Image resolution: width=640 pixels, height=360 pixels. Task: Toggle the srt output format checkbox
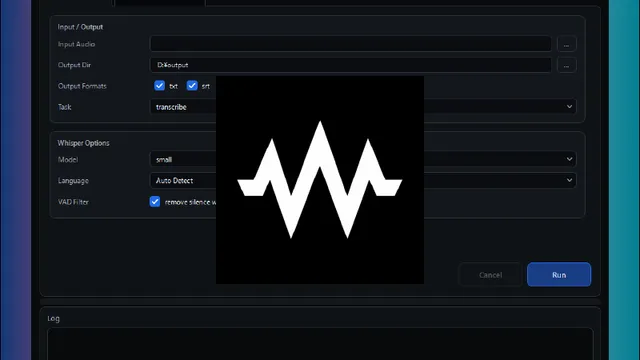point(192,86)
